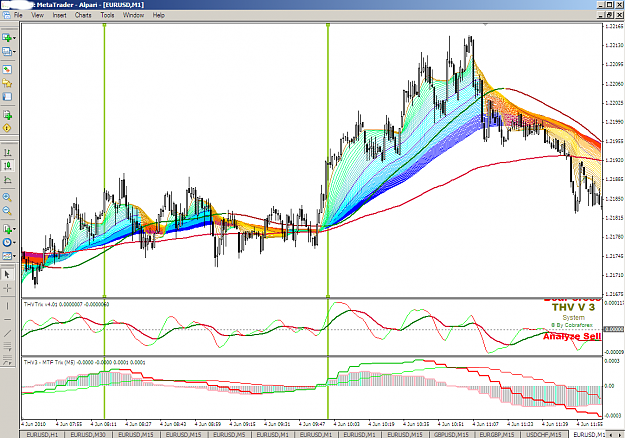The image size is (625, 438).
Task: Click the chart document icon beside File
Action: [x=6, y=15]
